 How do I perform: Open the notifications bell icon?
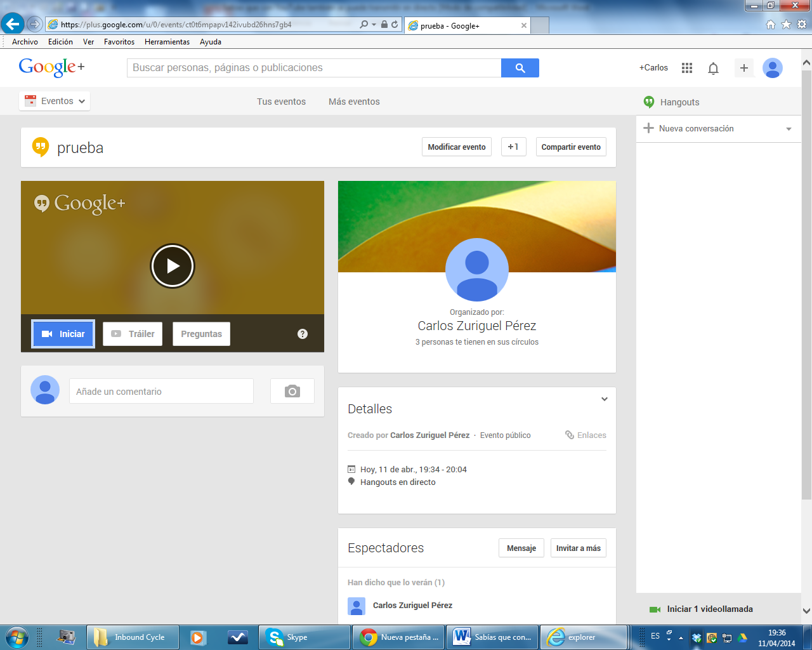click(x=713, y=69)
